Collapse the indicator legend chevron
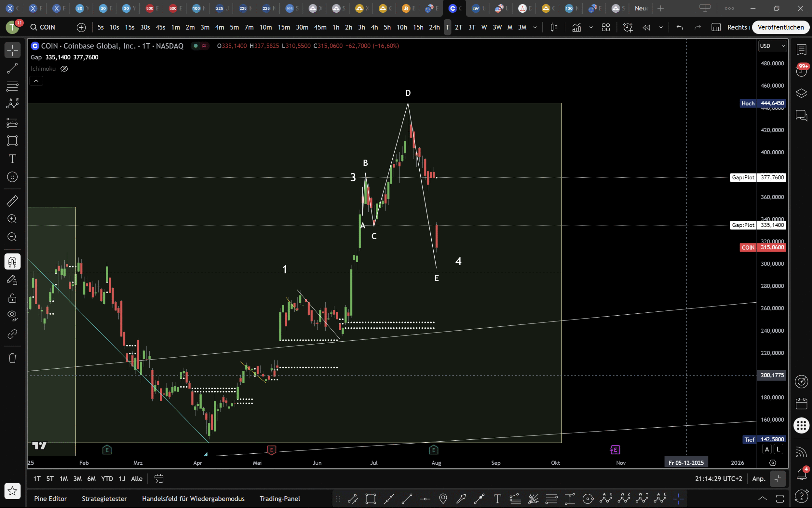The width and height of the screenshot is (812, 508). coord(36,81)
